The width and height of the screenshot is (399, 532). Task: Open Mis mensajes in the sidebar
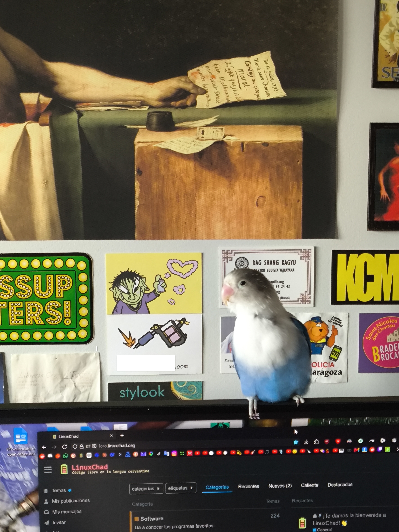pos(63,512)
